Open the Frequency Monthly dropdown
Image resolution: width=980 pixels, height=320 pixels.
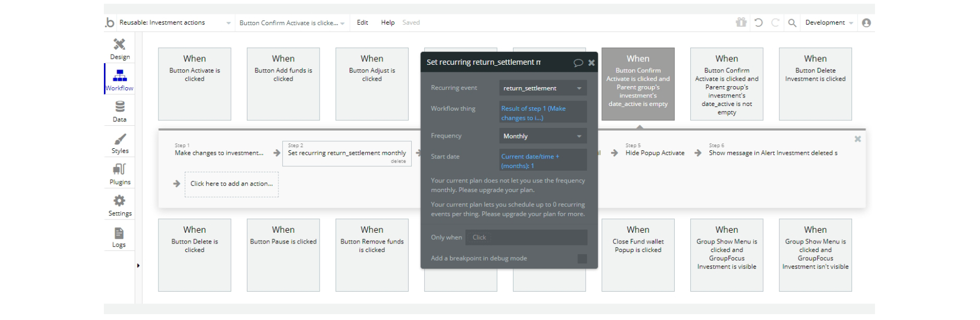(542, 136)
